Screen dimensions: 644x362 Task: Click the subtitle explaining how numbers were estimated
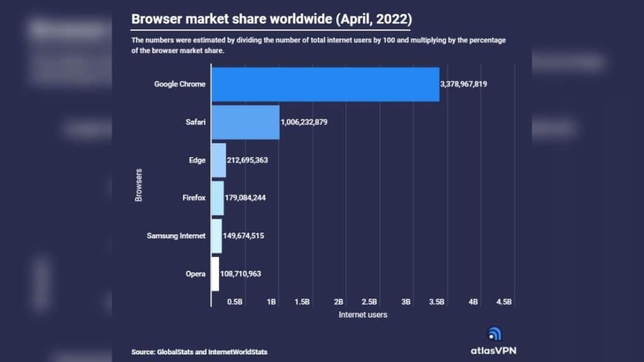(x=318, y=45)
